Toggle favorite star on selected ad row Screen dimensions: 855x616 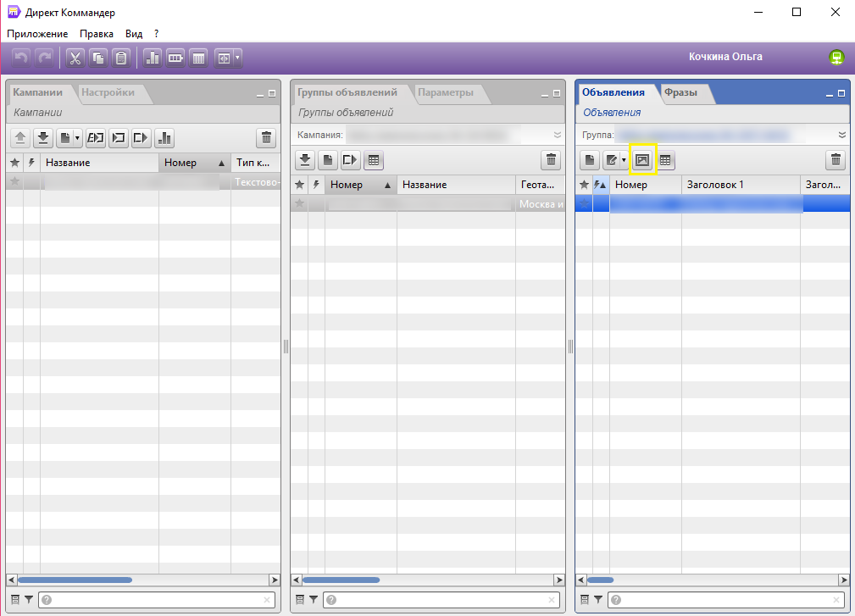coord(584,203)
